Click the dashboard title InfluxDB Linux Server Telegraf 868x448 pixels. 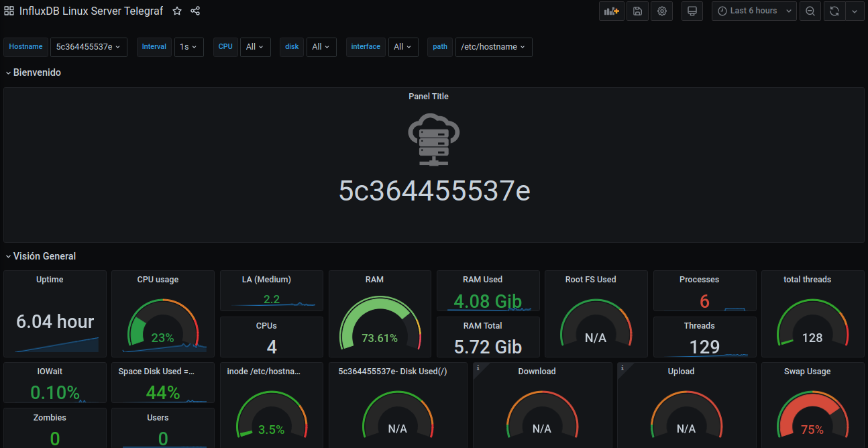point(91,11)
